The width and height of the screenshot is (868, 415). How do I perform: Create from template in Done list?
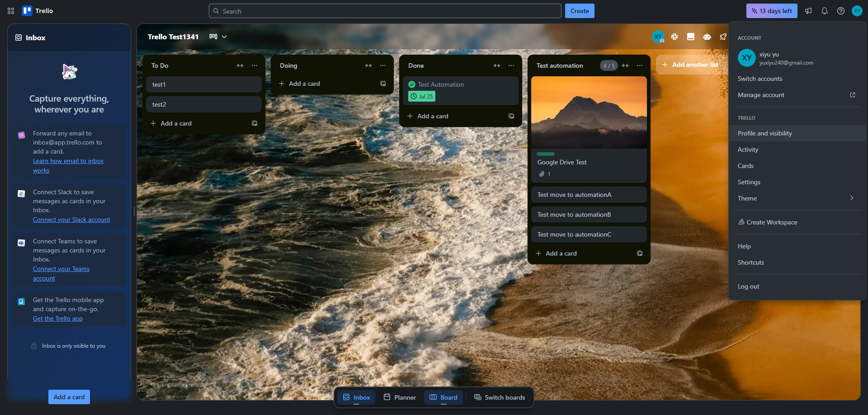(511, 116)
